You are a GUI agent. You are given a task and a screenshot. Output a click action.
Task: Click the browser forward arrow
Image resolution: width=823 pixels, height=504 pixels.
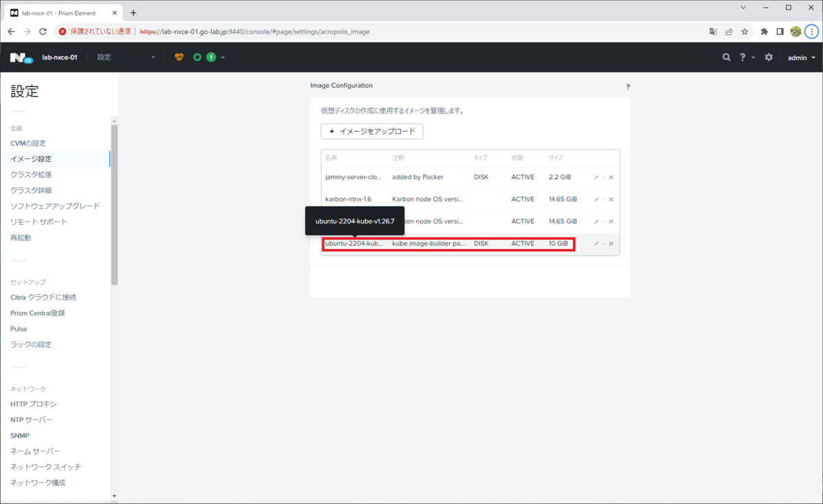pyautogui.click(x=27, y=32)
